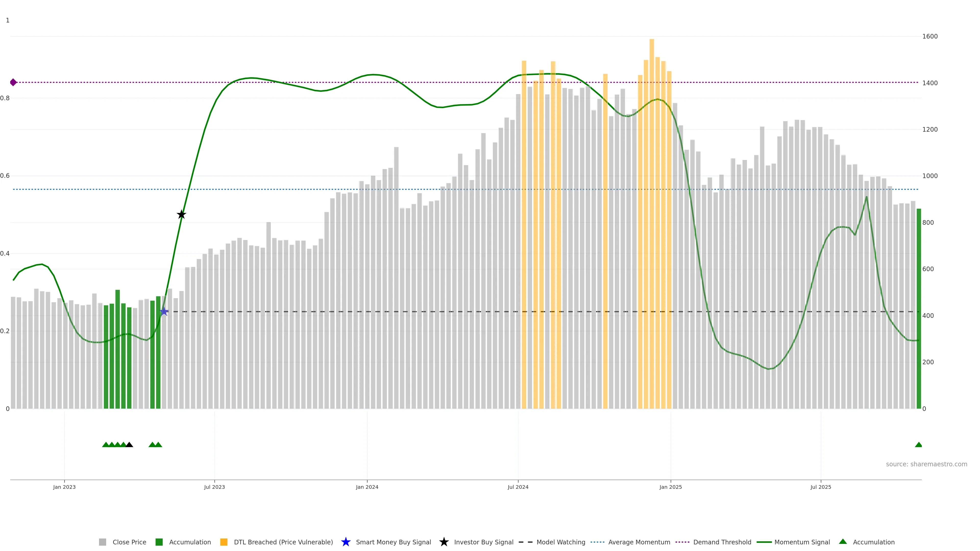The image size is (980, 551).
Task: Click the green triangle icon in the legend
Action: (x=843, y=542)
